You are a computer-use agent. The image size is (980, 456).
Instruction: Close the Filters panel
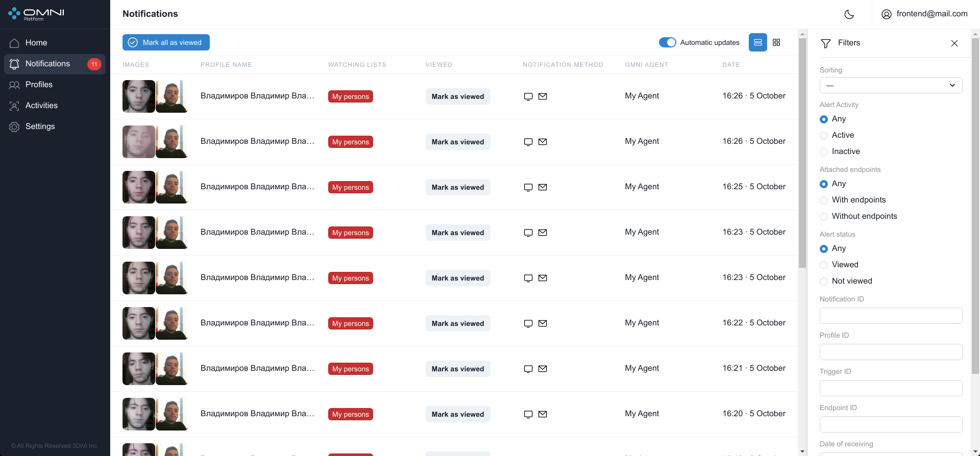(x=954, y=43)
